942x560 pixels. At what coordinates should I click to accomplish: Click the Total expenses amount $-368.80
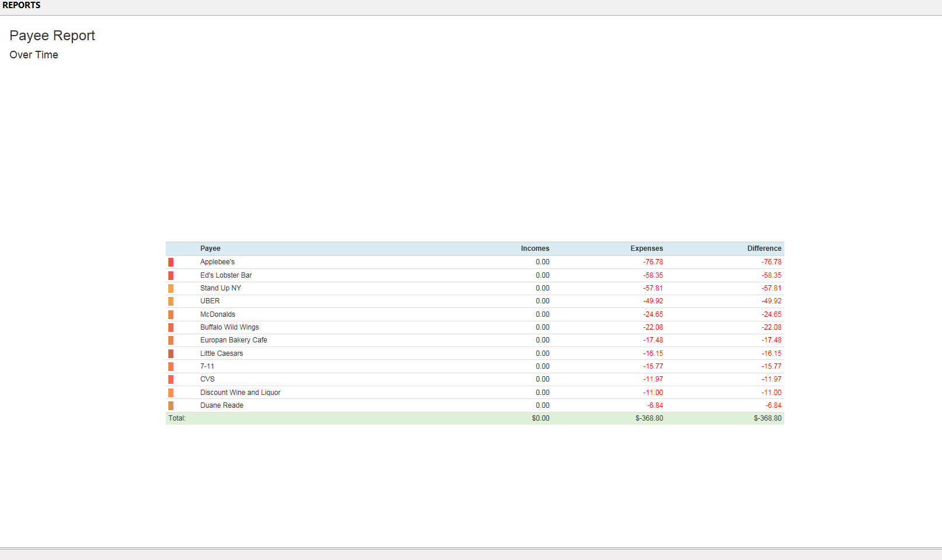[x=649, y=418]
